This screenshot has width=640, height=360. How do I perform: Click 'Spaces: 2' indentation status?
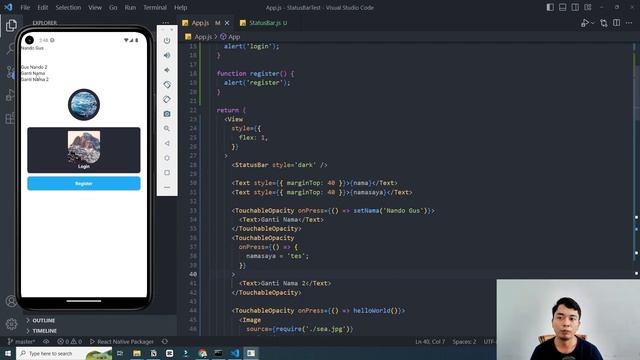(x=464, y=341)
